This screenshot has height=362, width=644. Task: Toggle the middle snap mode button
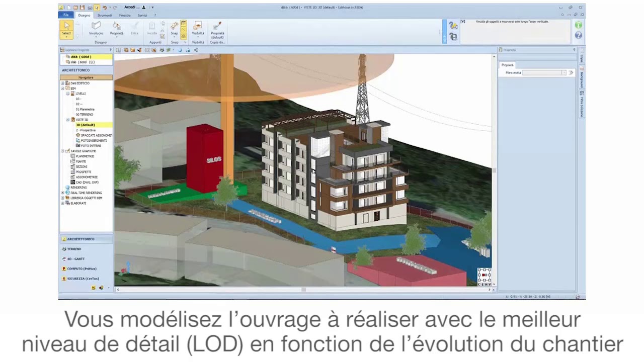(184, 30)
